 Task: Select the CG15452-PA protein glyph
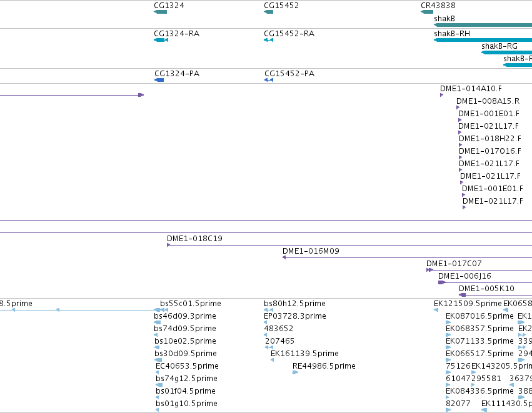pyautogui.click(x=269, y=80)
